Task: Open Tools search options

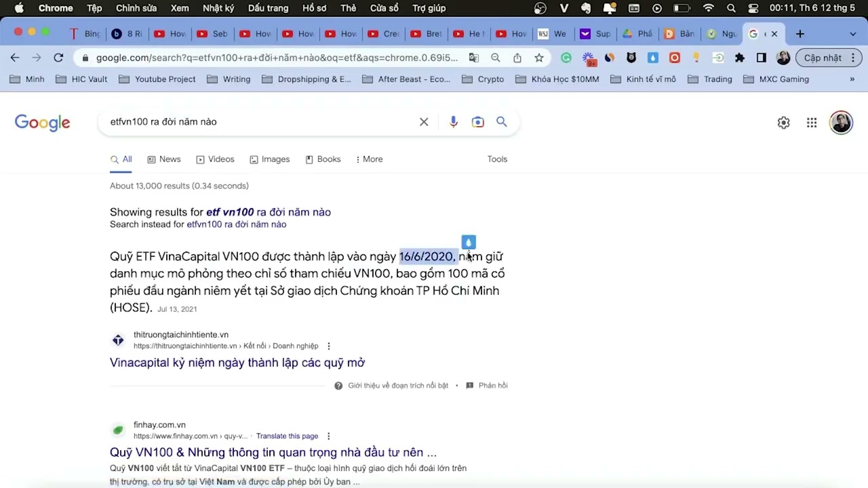Action: pyautogui.click(x=497, y=159)
